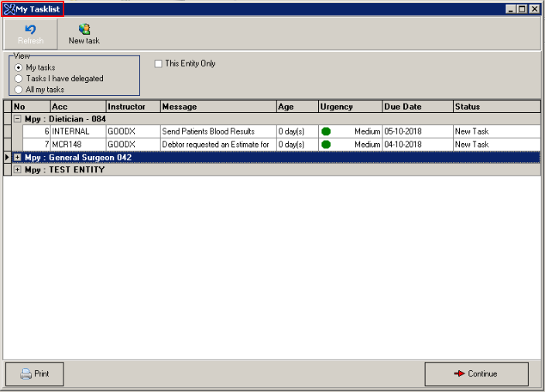Click green urgency dot for task 6
Screen dimensions: 545x392
point(326,132)
